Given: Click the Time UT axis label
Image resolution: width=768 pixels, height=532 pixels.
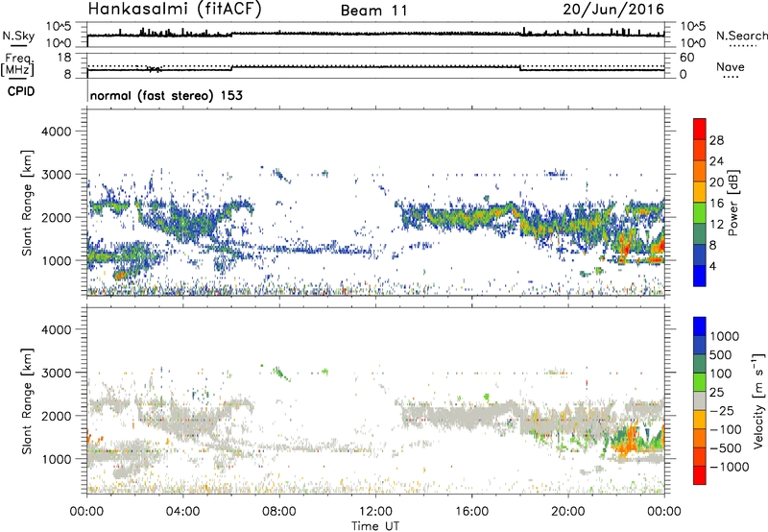Looking at the screenshot, I should coord(375,526).
